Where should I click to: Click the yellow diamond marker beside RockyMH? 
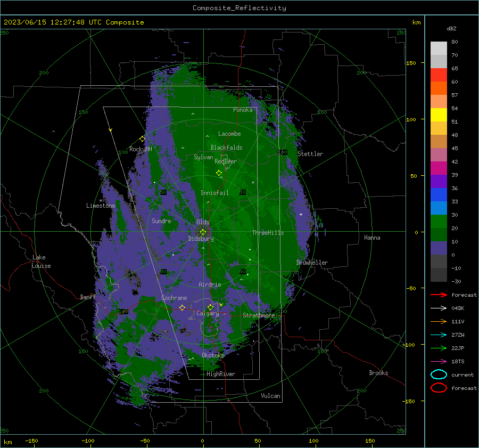point(142,139)
